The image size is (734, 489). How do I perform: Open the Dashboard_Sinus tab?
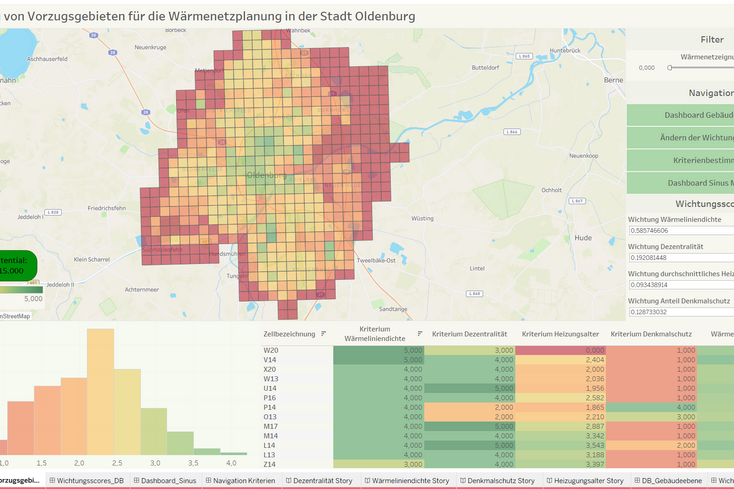pyautogui.click(x=165, y=481)
